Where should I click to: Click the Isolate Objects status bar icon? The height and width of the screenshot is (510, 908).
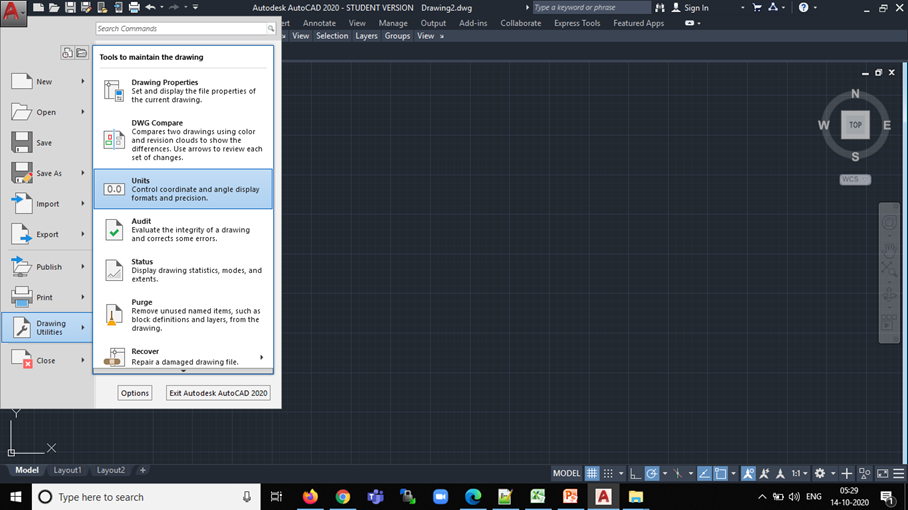tap(865, 474)
